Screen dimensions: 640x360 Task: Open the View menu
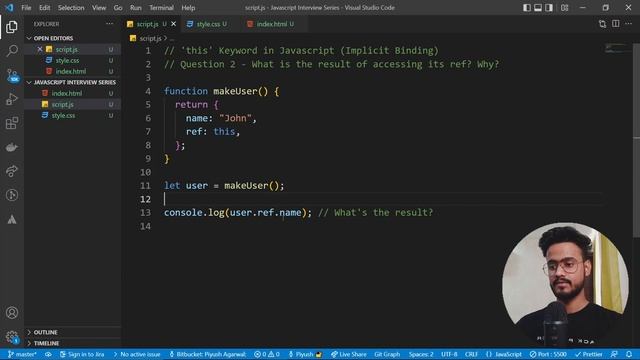click(x=99, y=7)
